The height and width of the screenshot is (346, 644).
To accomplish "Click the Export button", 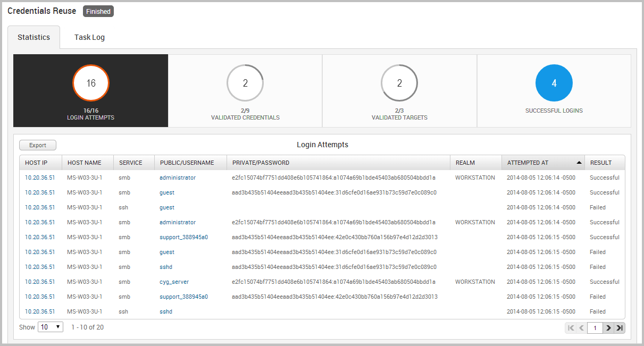I will (x=38, y=145).
